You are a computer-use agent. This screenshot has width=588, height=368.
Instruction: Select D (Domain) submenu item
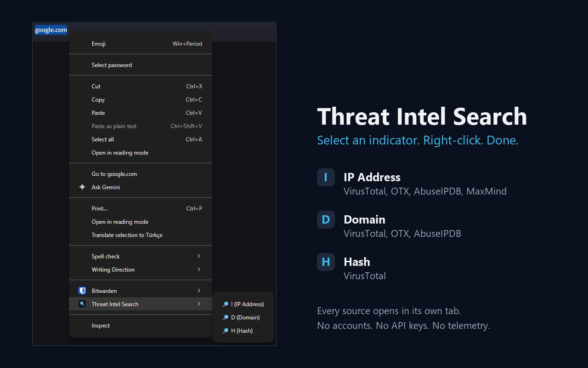click(243, 317)
